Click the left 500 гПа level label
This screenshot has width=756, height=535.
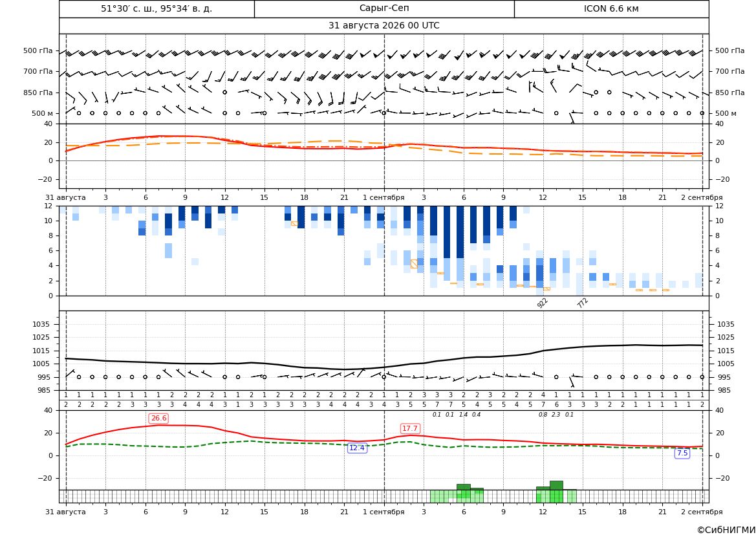point(38,50)
